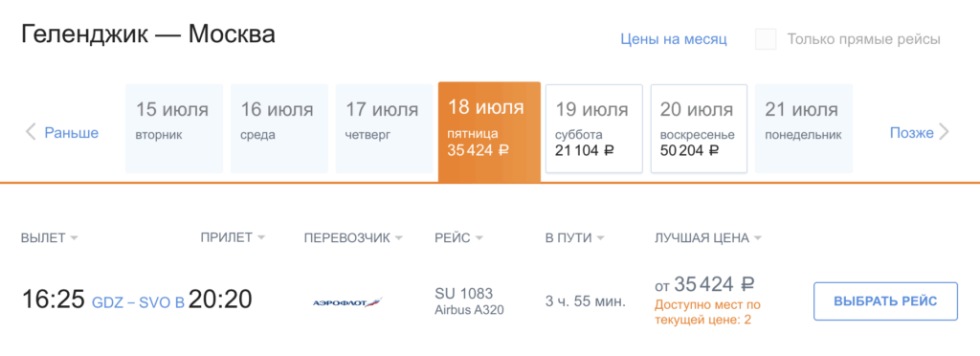Select the 15 июля вторник date tab

pyautogui.click(x=174, y=128)
